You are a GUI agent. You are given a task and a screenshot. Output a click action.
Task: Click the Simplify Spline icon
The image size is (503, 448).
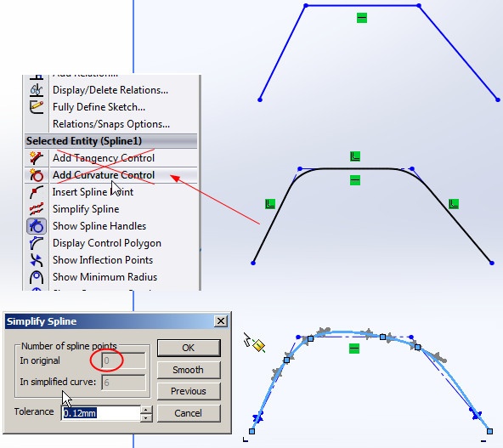tap(37, 209)
